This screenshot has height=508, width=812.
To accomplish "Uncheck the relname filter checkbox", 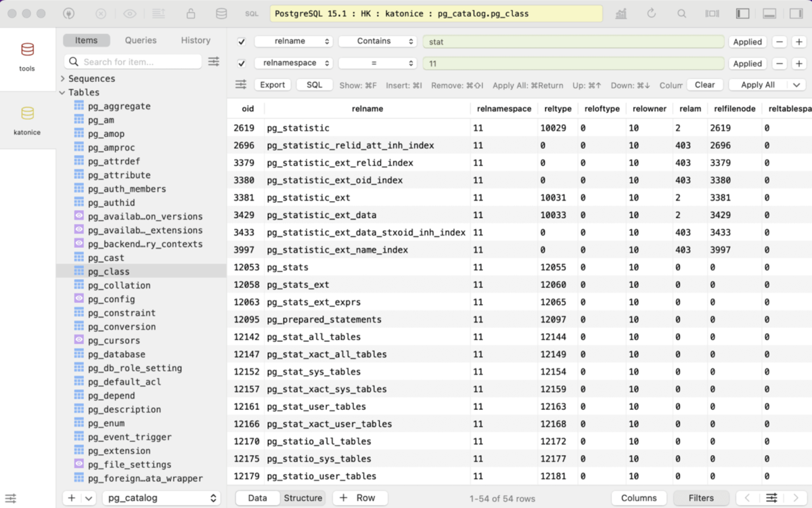I will [241, 41].
